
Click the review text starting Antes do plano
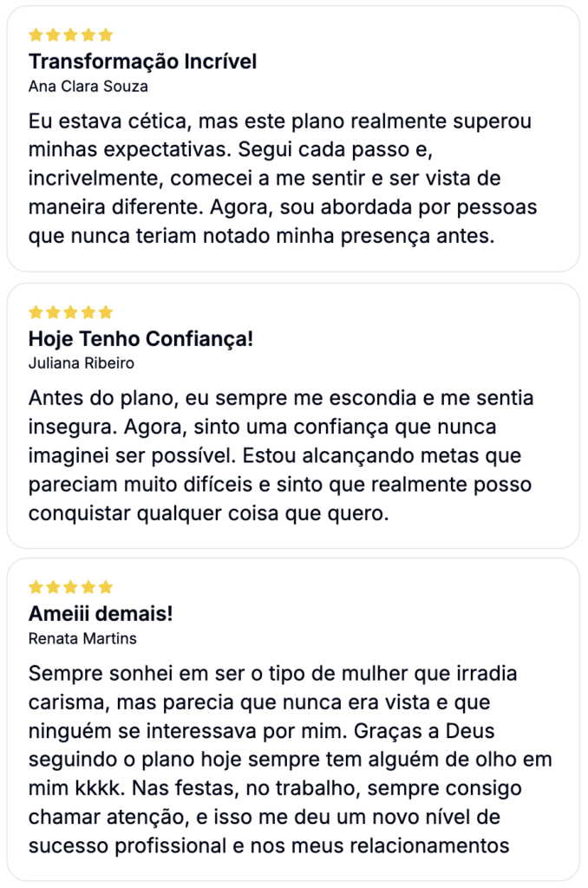tap(281, 455)
